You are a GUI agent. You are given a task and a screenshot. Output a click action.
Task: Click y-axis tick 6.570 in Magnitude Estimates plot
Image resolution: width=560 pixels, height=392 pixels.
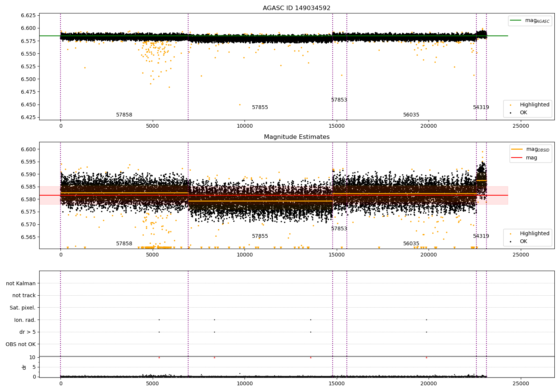[x=28, y=225]
